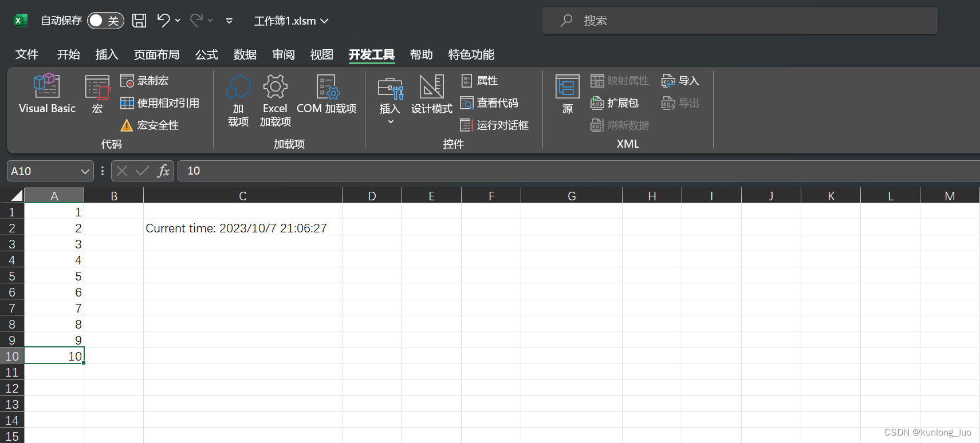
Task: Open Excel add-ins (Excel 加载项)
Action: coord(275,101)
